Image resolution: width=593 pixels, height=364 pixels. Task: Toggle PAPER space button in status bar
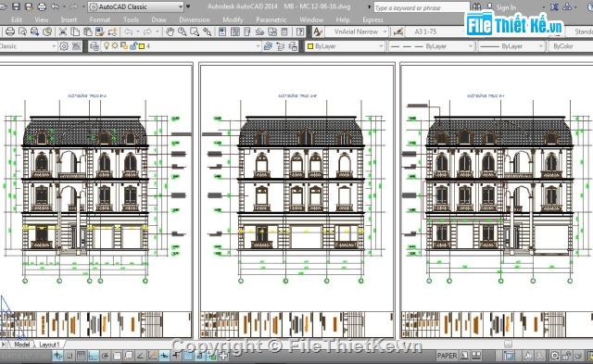(447, 356)
